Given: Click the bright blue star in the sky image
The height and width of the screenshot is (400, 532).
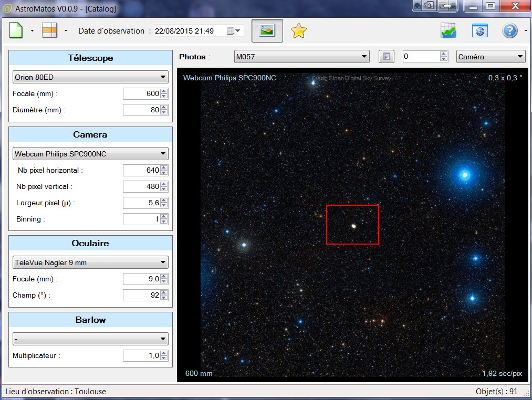Looking at the screenshot, I should [465, 175].
